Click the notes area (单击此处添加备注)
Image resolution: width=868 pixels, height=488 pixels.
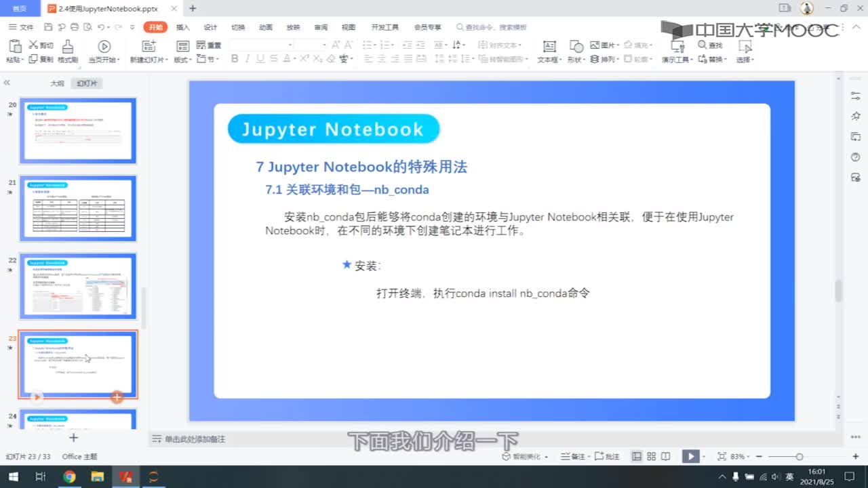(189, 439)
